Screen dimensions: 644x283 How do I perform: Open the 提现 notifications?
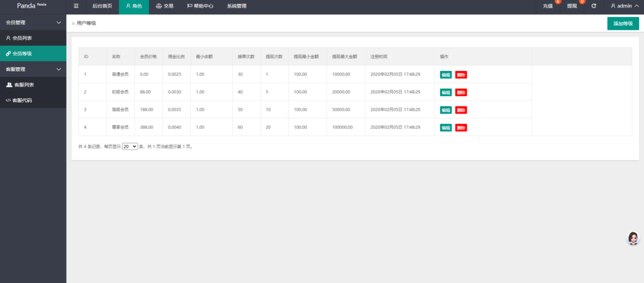coord(572,6)
